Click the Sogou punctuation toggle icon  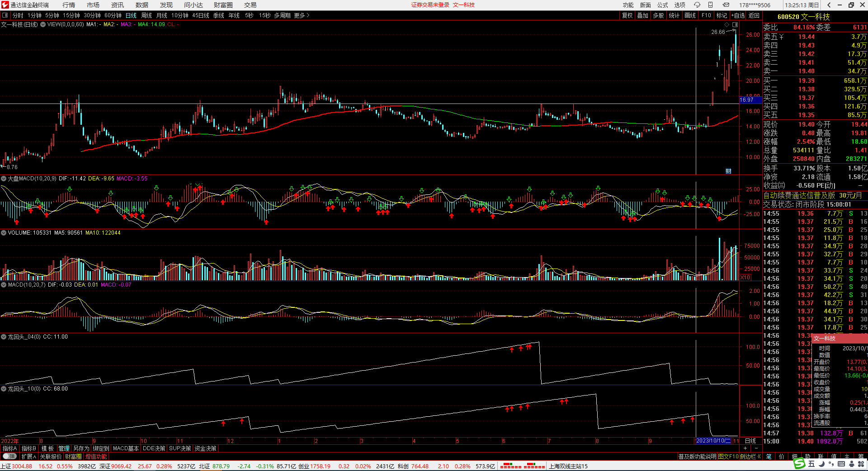831,464
